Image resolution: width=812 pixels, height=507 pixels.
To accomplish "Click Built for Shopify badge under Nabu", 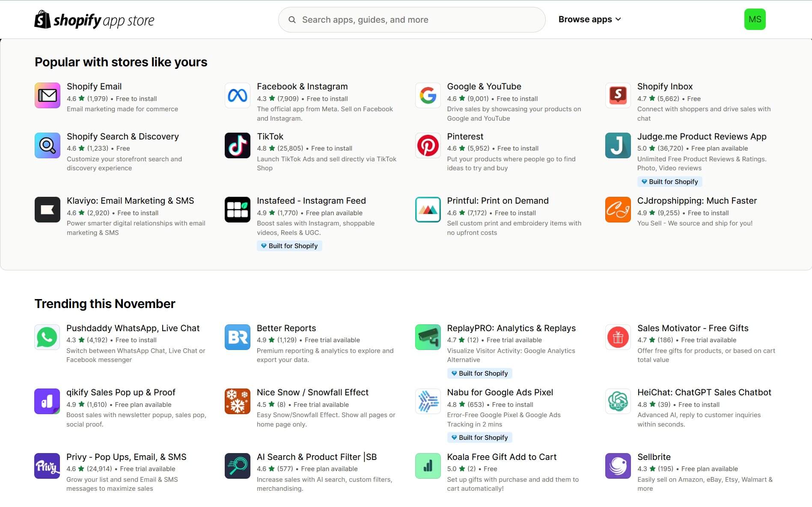I will [479, 438].
